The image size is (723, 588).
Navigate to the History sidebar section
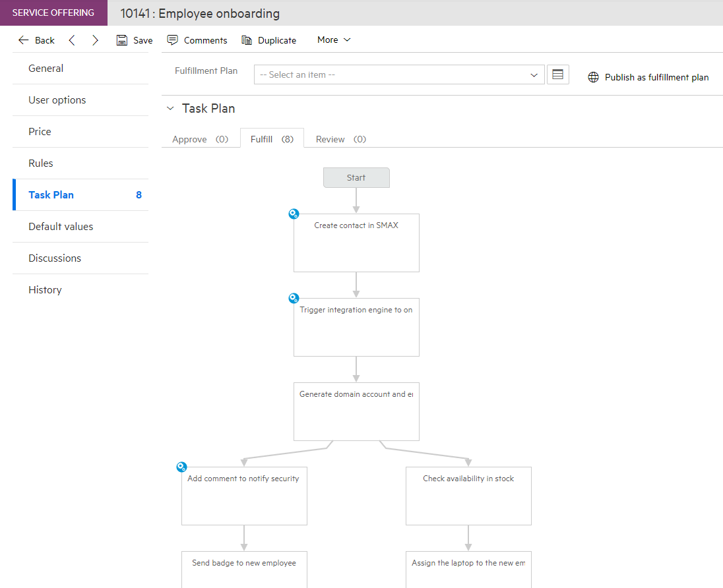click(45, 289)
